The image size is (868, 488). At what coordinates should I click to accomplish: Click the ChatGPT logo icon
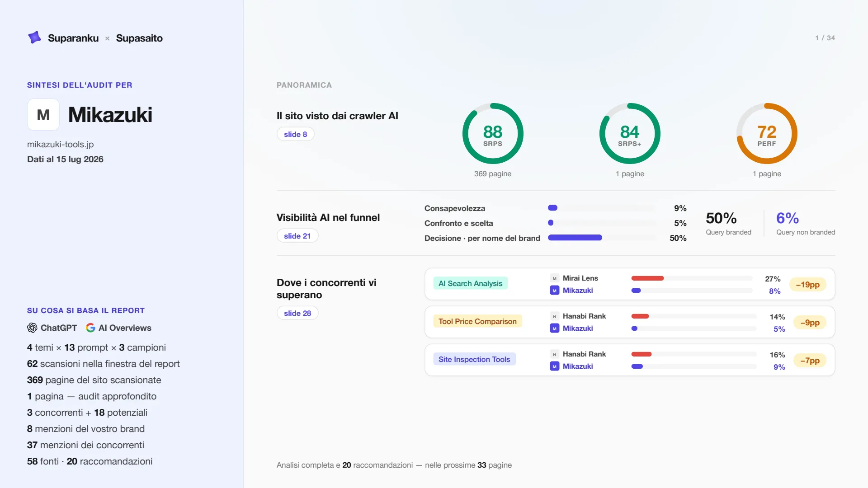(32, 328)
